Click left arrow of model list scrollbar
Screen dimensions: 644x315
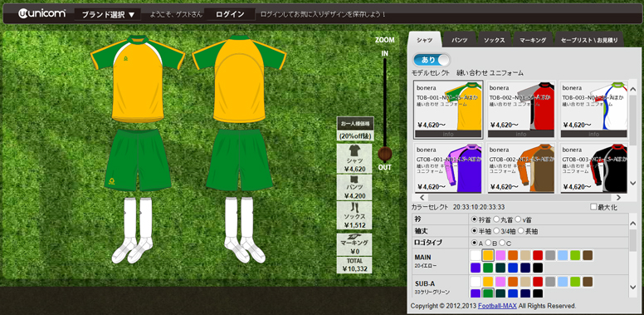(x=422, y=198)
